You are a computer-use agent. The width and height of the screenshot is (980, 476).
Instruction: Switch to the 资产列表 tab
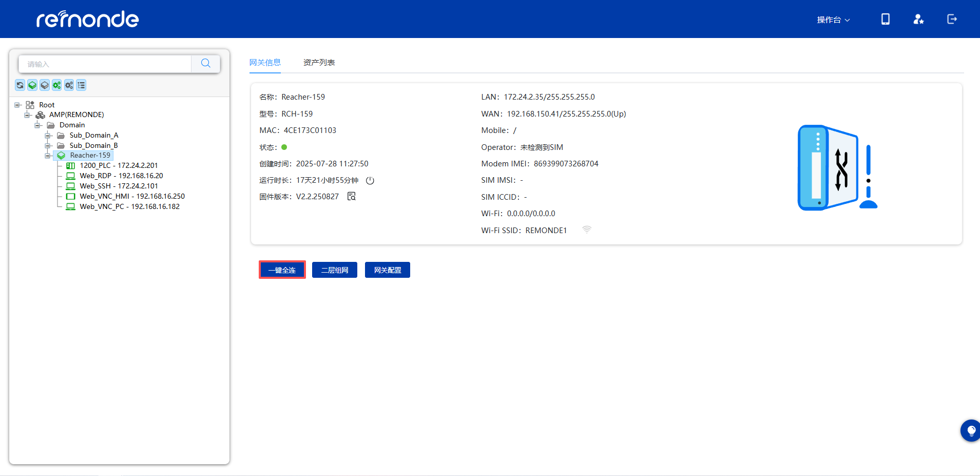[x=319, y=63]
